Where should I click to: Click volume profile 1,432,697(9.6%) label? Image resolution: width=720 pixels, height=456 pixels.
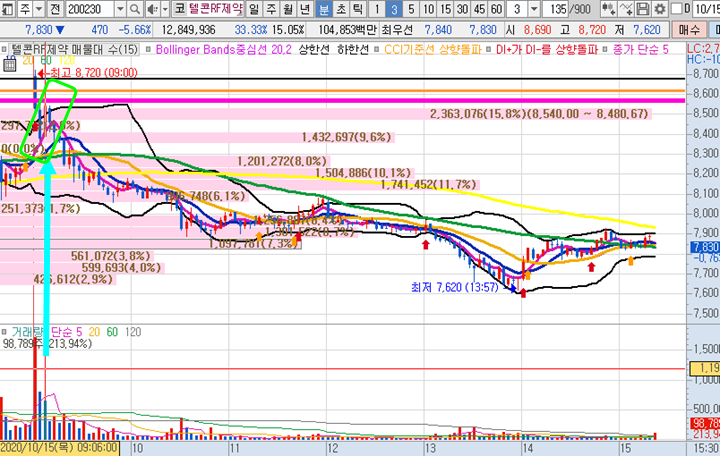click(347, 137)
